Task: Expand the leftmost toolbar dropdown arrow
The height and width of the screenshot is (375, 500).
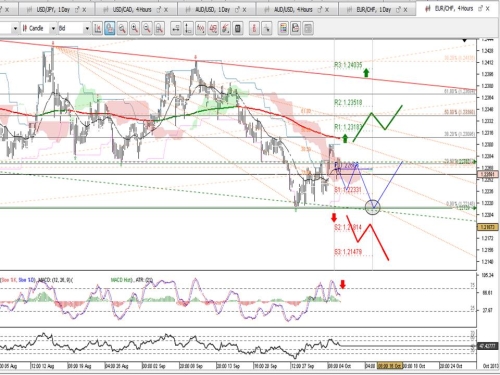Action: pos(15,29)
